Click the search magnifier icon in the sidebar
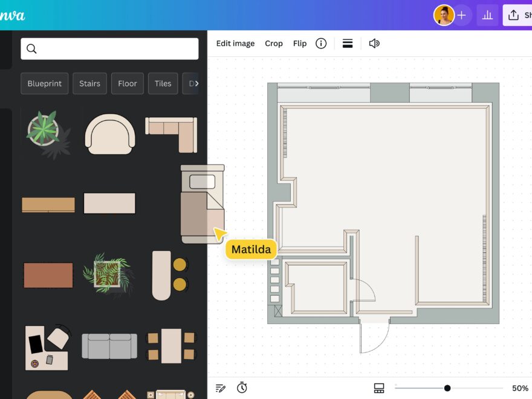 point(31,48)
